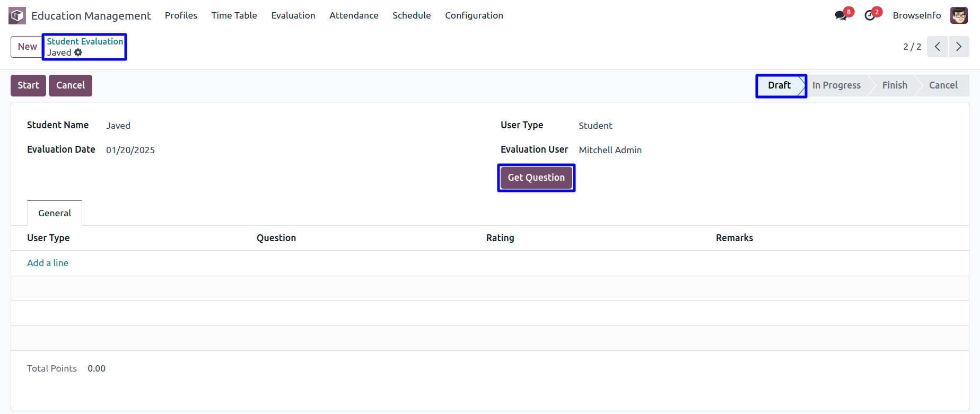The width and height of the screenshot is (980, 414).
Task: Open the User Type Student dropdown
Action: [596, 126]
